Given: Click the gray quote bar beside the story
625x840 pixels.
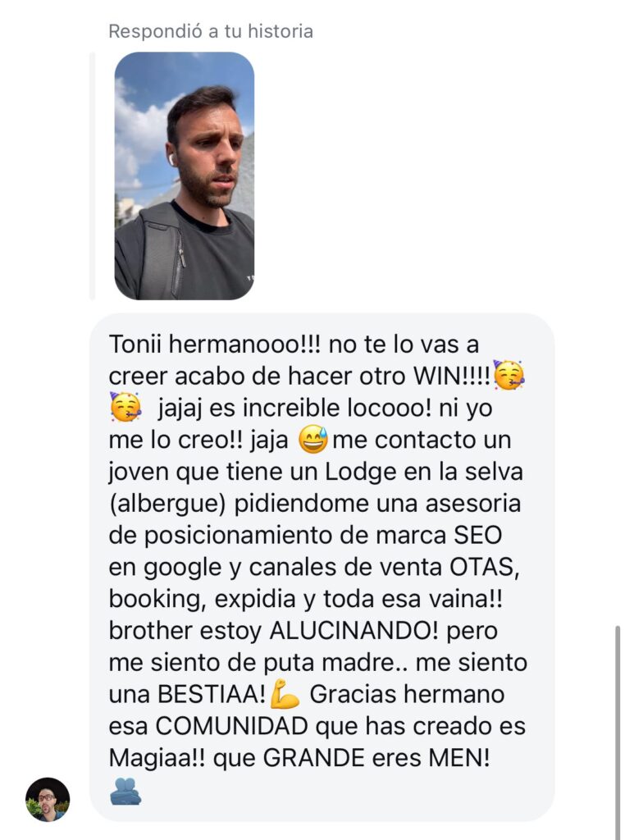Looking at the screenshot, I should [92, 176].
